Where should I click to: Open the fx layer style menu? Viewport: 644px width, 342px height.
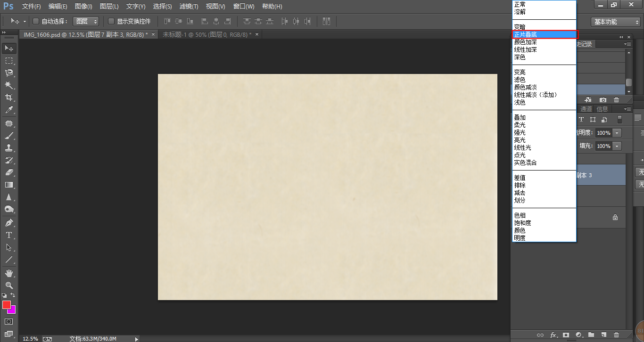[x=553, y=335]
